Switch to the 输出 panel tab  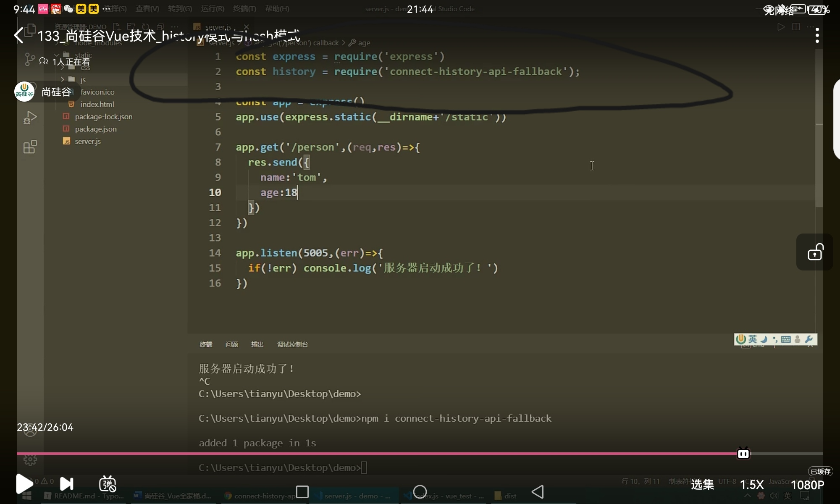(x=257, y=344)
